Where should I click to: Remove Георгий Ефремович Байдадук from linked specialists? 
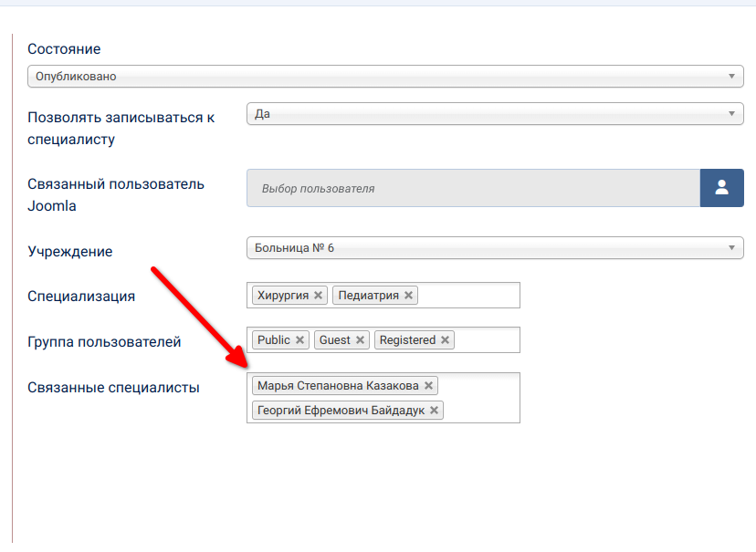coord(435,411)
